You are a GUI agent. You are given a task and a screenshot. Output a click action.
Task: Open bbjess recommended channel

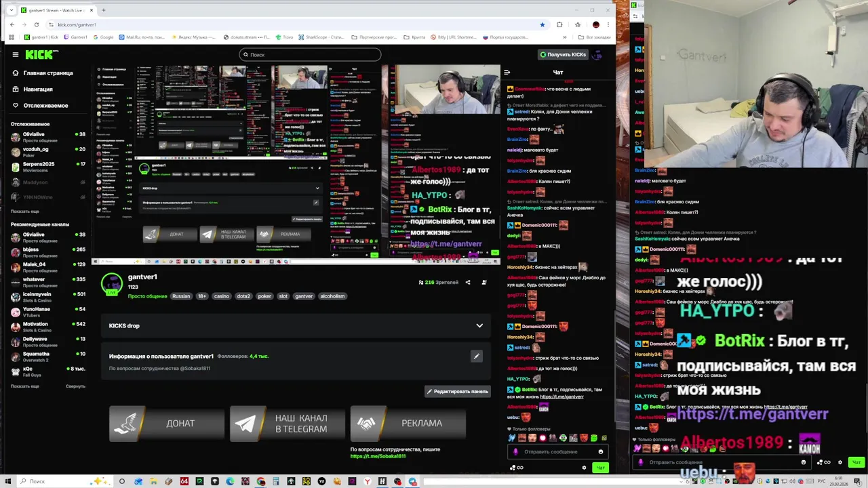tap(47, 251)
